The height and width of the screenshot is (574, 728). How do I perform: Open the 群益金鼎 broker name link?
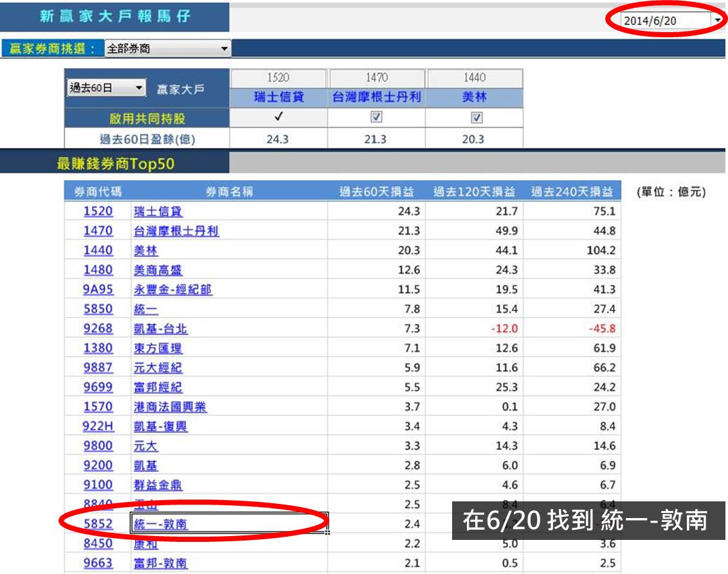pos(158,485)
